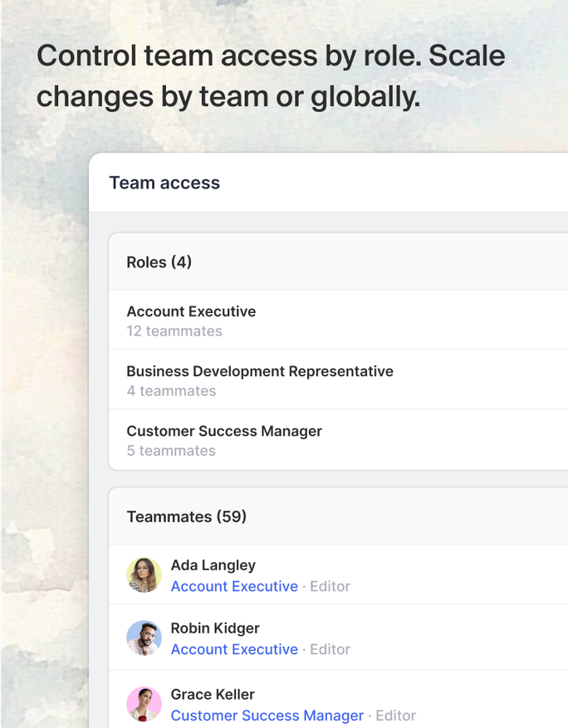
Task: Select the Business Development Representative role
Action: pos(259,371)
